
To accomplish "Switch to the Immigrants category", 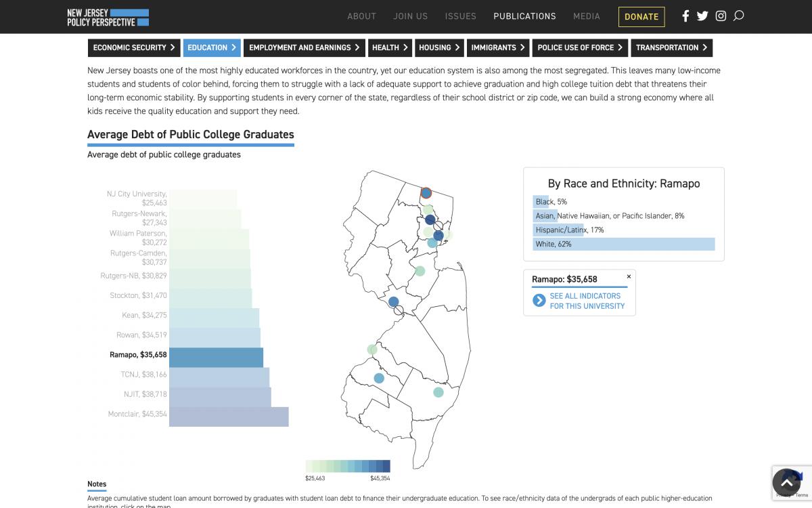I will (x=498, y=47).
